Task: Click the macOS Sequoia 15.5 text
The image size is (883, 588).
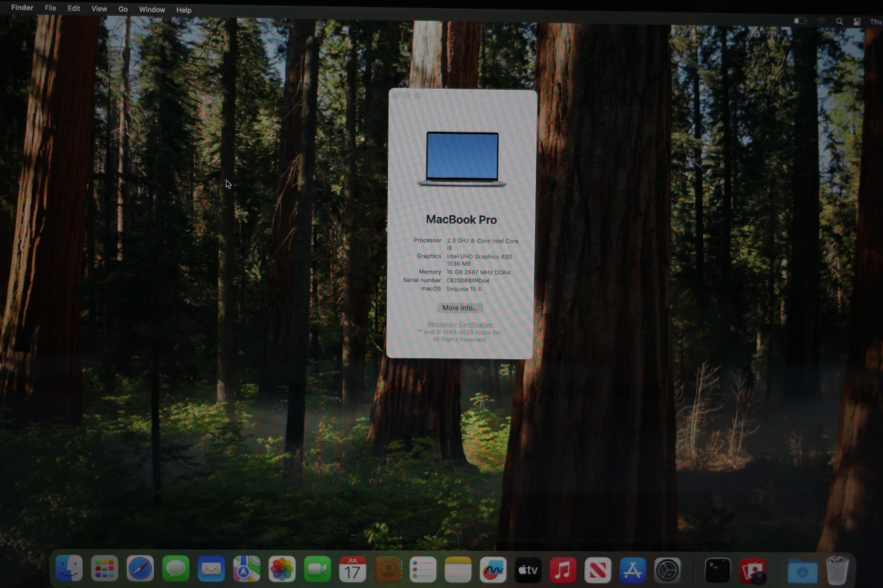Action: pyautogui.click(x=464, y=289)
